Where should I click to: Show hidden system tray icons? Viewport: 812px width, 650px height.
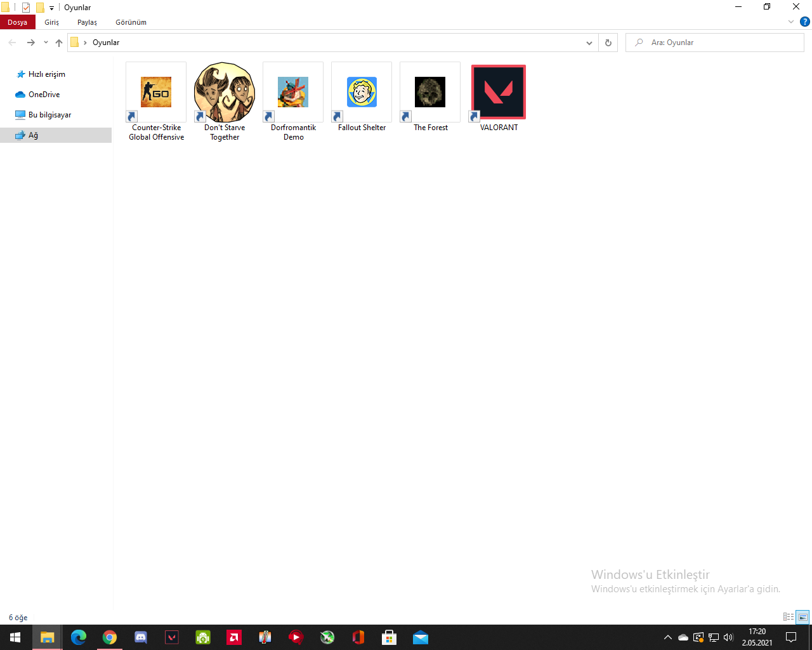click(667, 637)
